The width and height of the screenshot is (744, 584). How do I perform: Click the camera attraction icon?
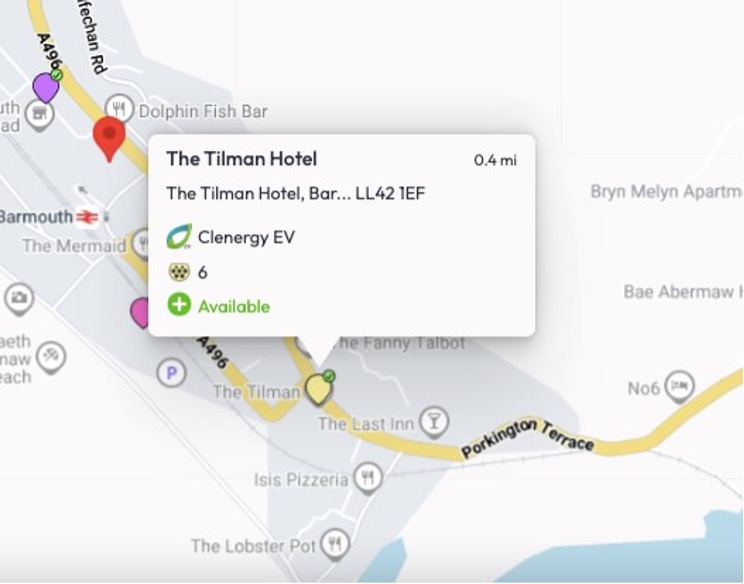click(19, 299)
